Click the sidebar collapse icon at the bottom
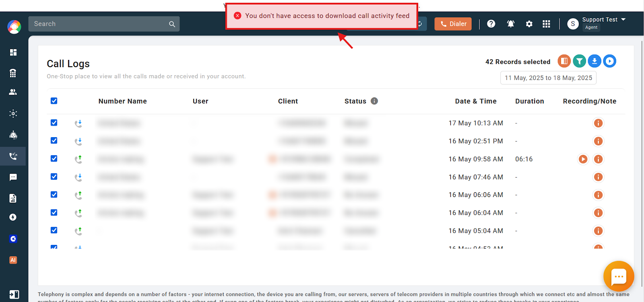Viewport: 644px width, 302px height. 14,294
